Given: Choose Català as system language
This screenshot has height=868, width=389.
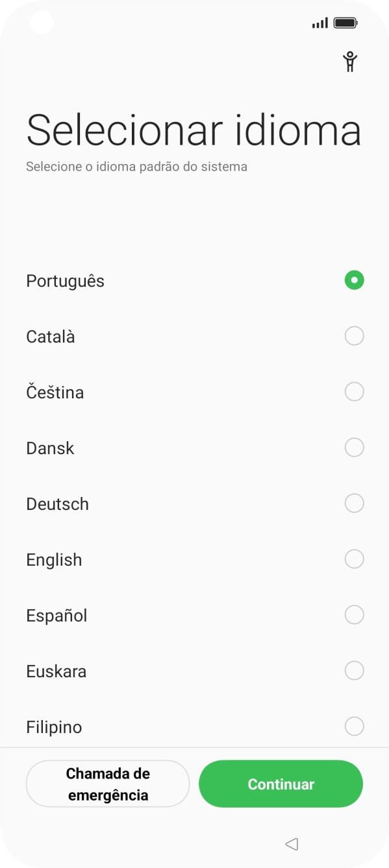Looking at the screenshot, I should (x=353, y=336).
